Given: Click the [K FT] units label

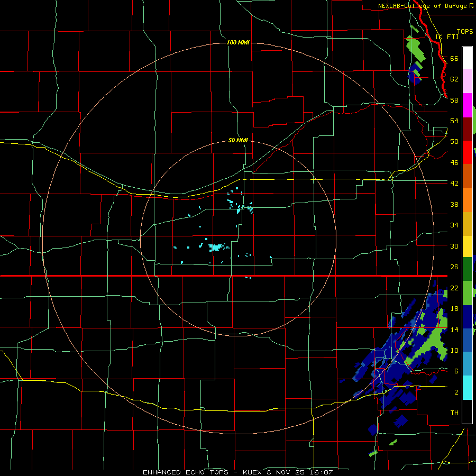Looking at the screenshot, I should coord(448,36).
